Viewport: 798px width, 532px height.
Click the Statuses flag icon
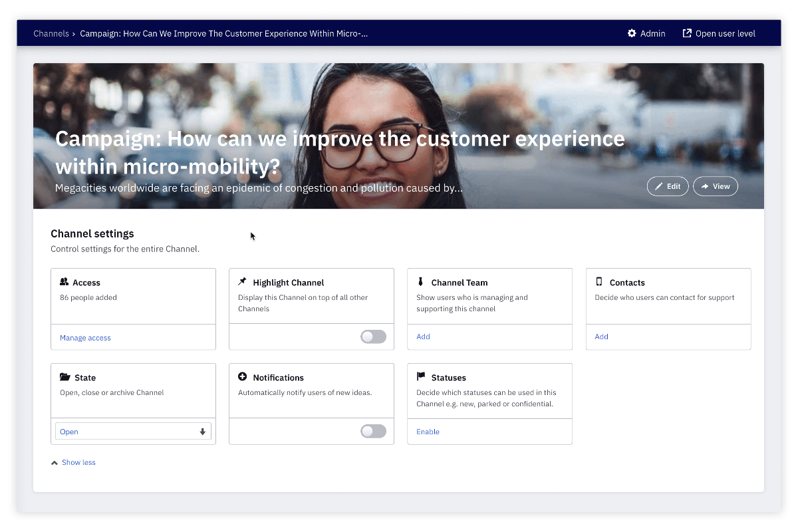(x=421, y=377)
